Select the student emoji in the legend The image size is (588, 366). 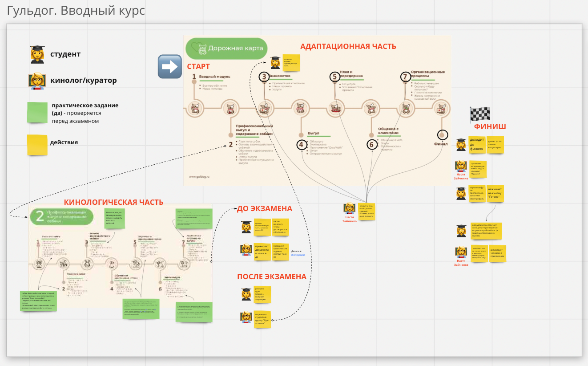(37, 54)
